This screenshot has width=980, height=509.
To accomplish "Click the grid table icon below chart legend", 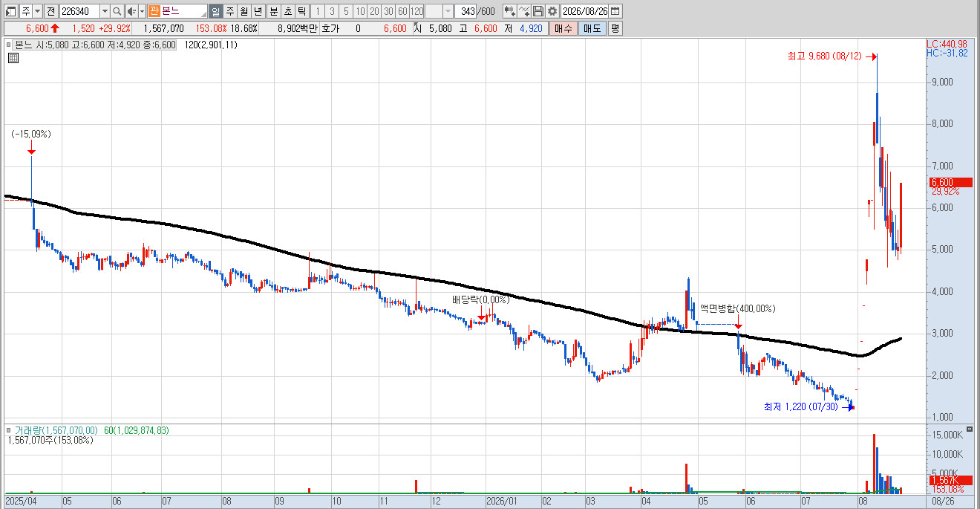I will 13,58.
